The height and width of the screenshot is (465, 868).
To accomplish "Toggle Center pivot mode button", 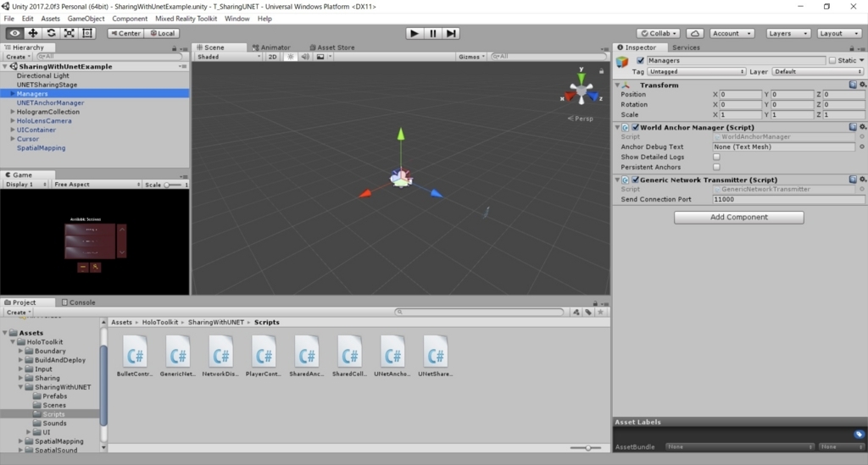I will point(125,33).
